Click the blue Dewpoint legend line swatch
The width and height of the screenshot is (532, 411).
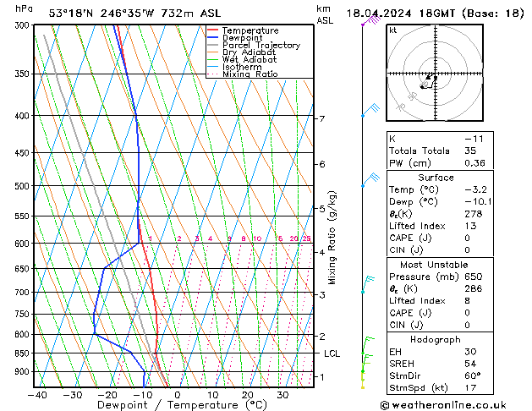click(213, 37)
